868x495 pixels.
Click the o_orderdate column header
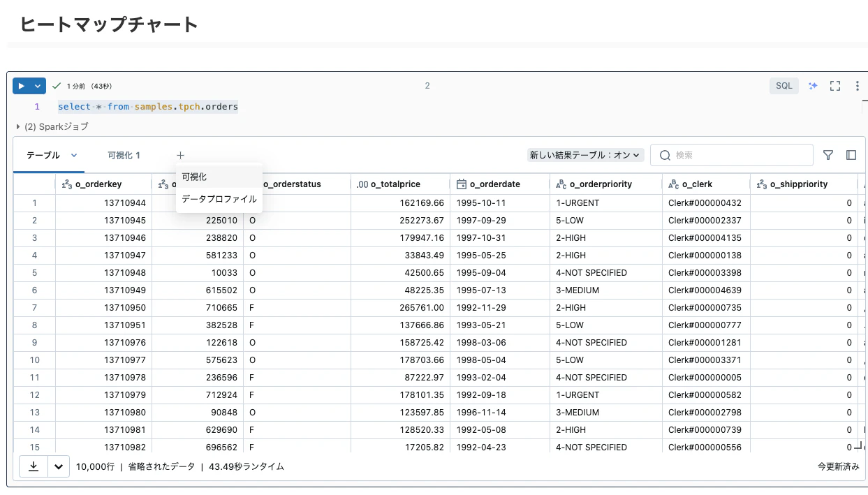[x=500, y=184]
